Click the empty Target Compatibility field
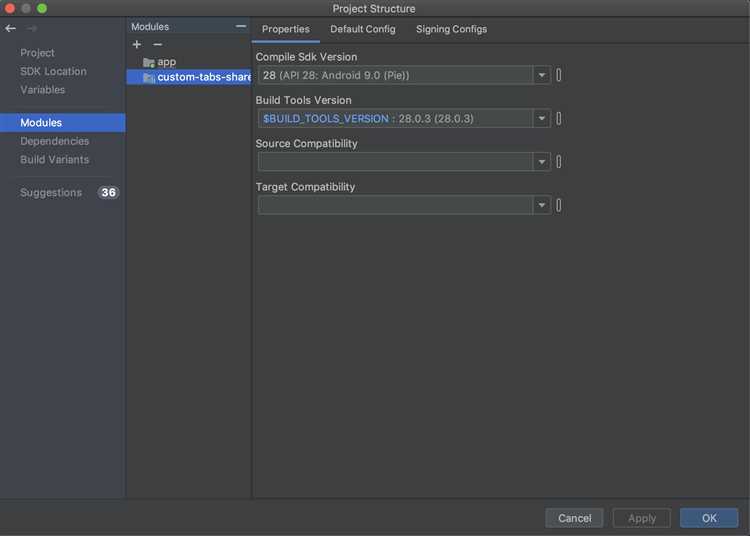This screenshot has height=536, width=750. click(x=395, y=205)
